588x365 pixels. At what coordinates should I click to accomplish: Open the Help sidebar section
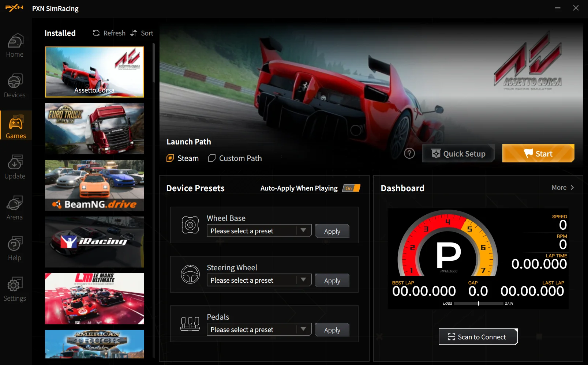pyautogui.click(x=15, y=249)
